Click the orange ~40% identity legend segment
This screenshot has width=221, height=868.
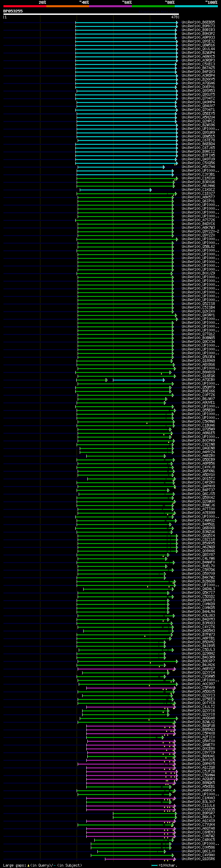pos(67,6)
